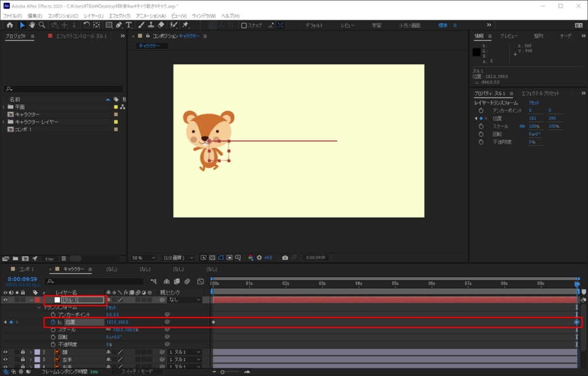Click the Home icon in the toolbar
This screenshot has height=376, width=588.
click(x=10, y=25)
